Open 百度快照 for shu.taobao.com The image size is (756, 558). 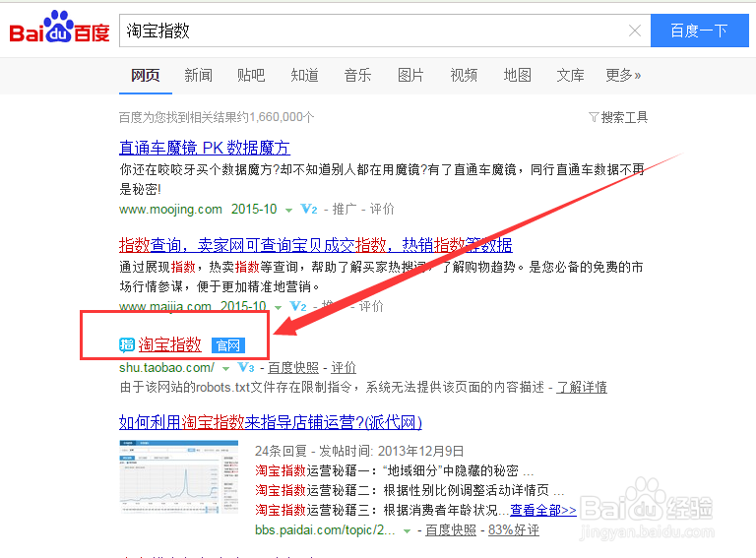[x=293, y=368]
